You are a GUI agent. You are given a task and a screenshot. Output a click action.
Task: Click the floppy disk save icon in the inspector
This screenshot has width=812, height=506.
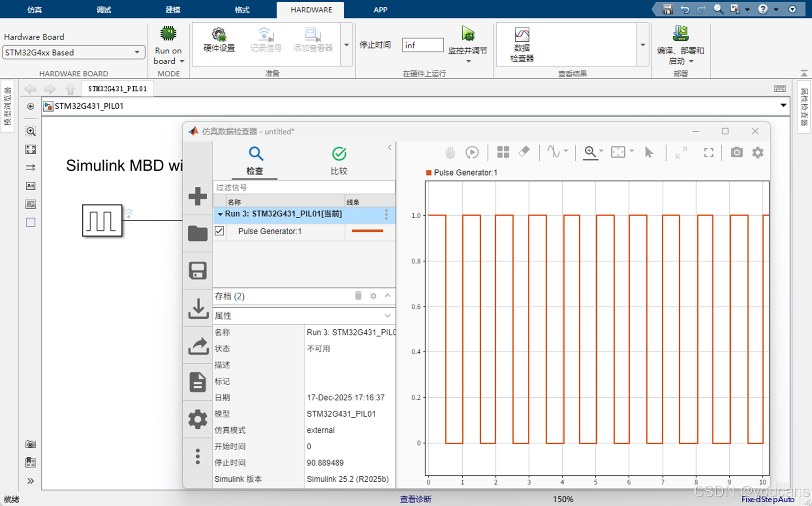[x=198, y=271]
